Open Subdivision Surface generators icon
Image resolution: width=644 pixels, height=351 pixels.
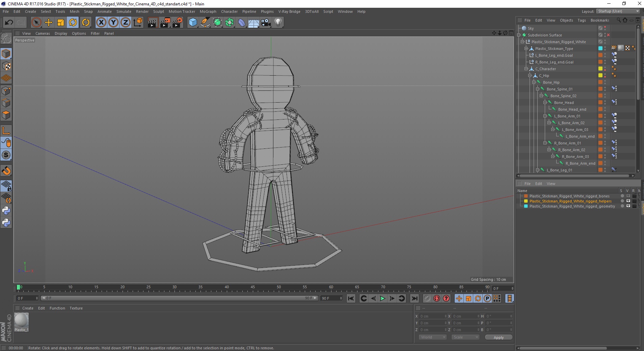coord(217,23)
